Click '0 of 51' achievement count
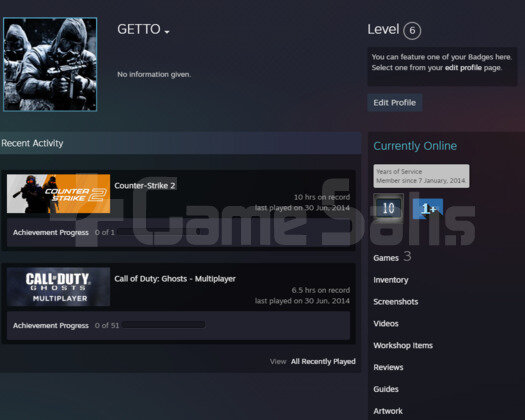The image size is (525, 420). pyautogui.click(x=107, y=325)
